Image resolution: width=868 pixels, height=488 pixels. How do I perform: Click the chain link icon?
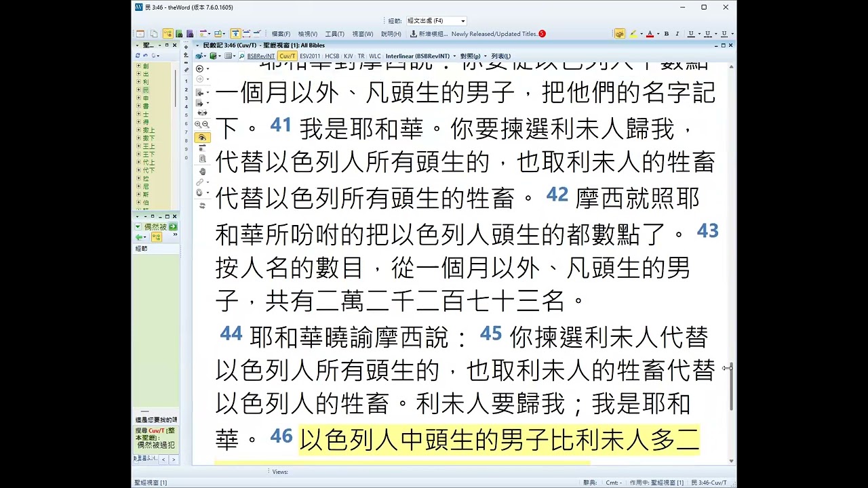pyautogui.click(x=199, y=182)
